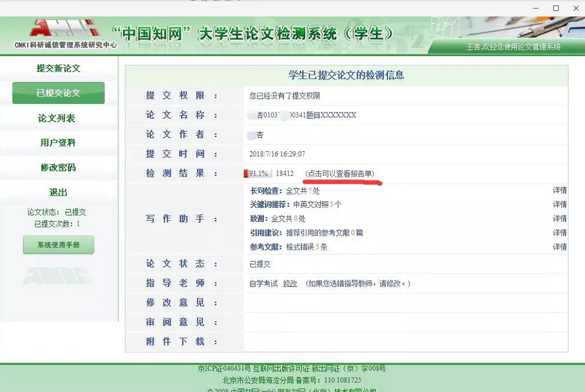Click the sidebar text 已提交次数: 1
Screen dimensions: 585x392
[57, 224]
